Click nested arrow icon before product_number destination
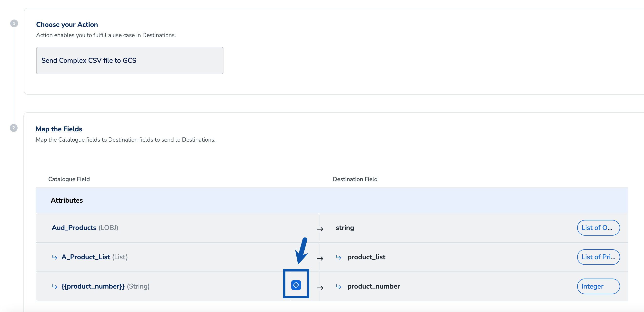 click(339, 286)
